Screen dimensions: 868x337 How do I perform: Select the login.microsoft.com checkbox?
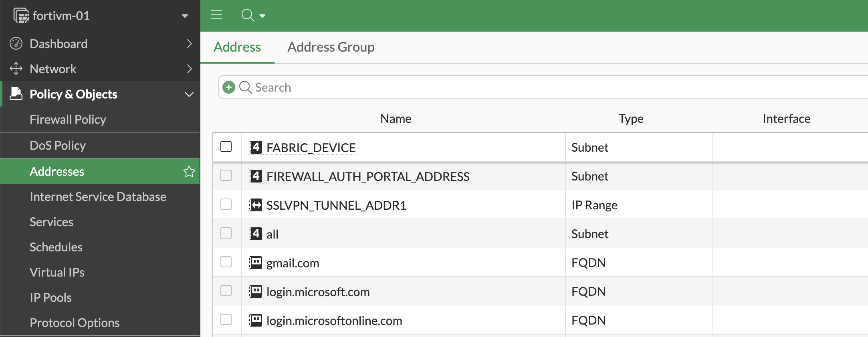coord(226,291)
